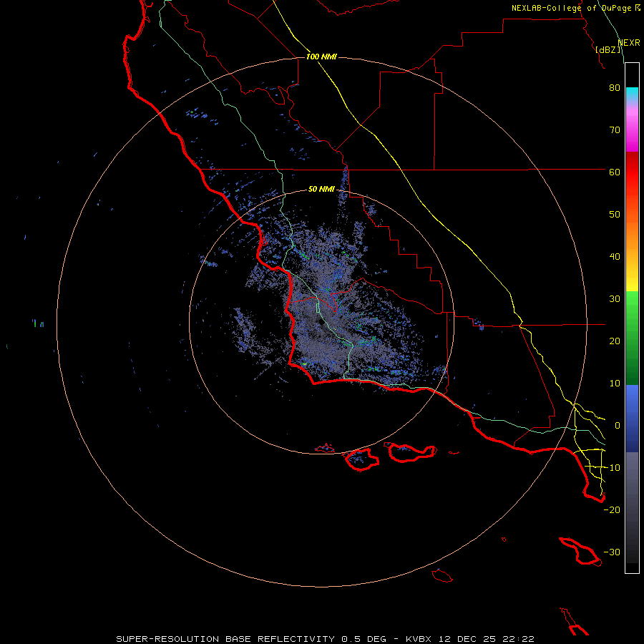644x644 pixels.
Task: Click the '50 NMI' range ring label
Action: (x=321, y=190)
